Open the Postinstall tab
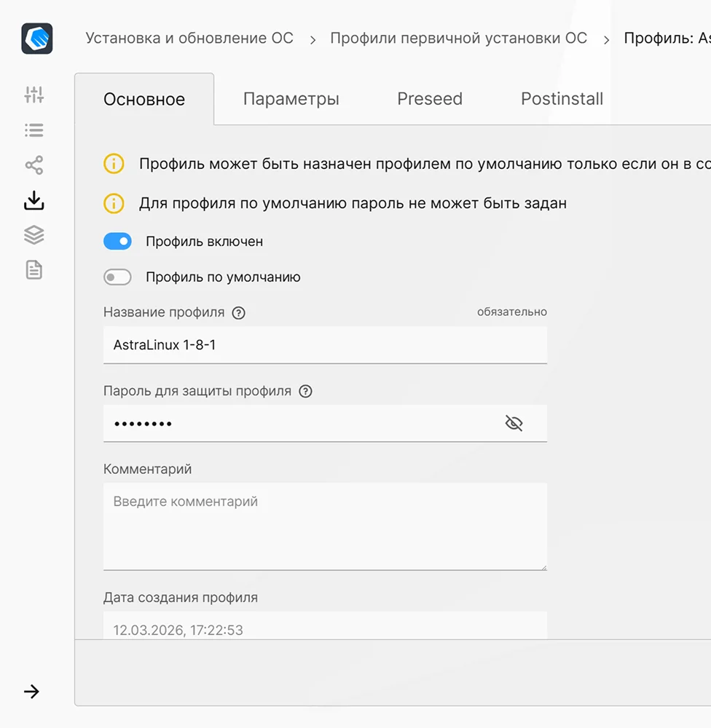The width and height of the screenshot is (711, 728). [x=562, y=99]
